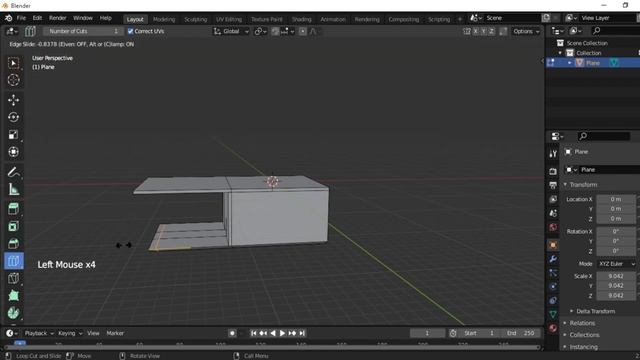Image resolution: width=640 pixels, height=360 pixels.
Task: Toggle Y axis mesh mirror
Action: click(483, 31)
